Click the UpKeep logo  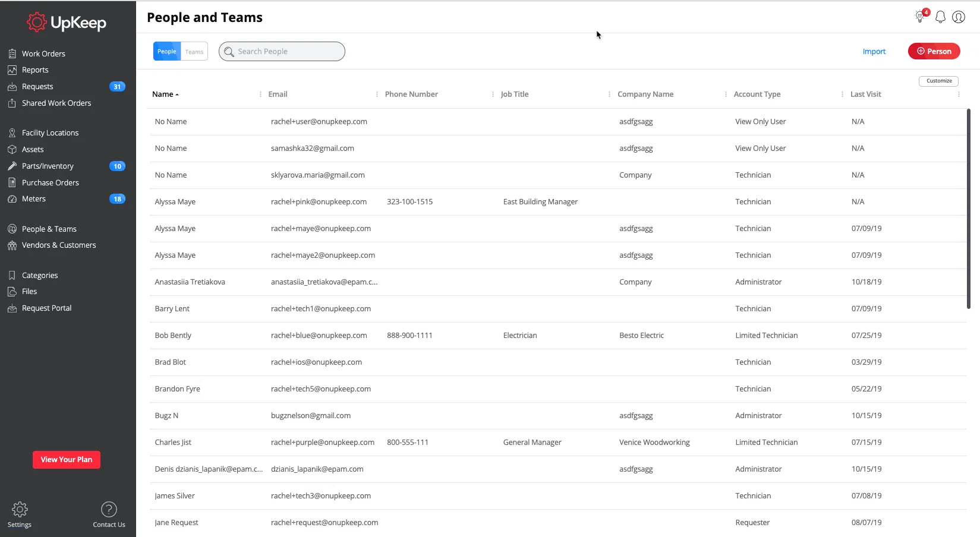[x=67, y=23]
